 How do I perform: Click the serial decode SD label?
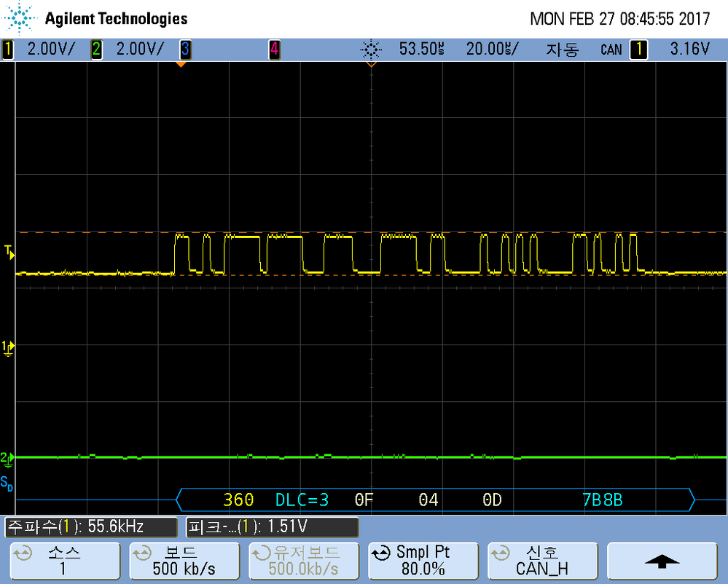[x=7, y=483]
